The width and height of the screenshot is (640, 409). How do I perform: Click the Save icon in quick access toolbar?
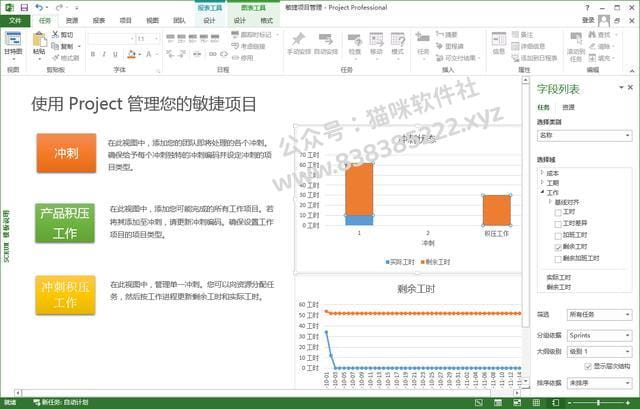tap(24, 7)
